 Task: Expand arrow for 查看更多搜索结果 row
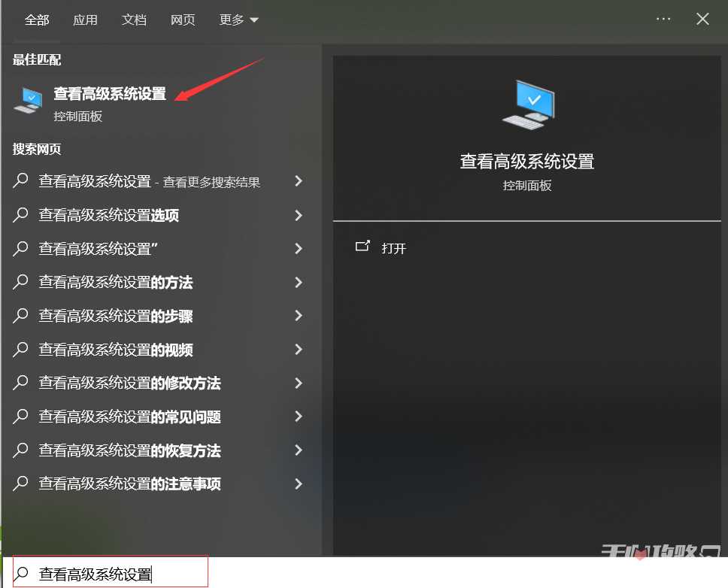[x=299, y=181]
